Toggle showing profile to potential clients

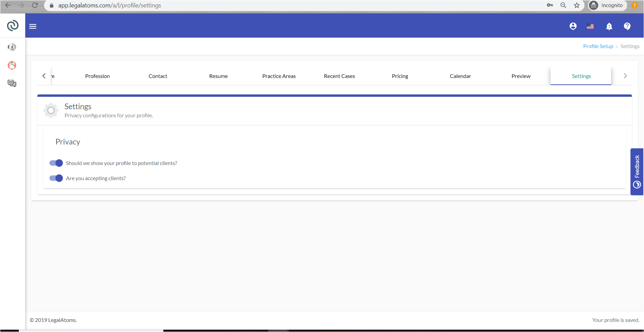tap(56, 163)
